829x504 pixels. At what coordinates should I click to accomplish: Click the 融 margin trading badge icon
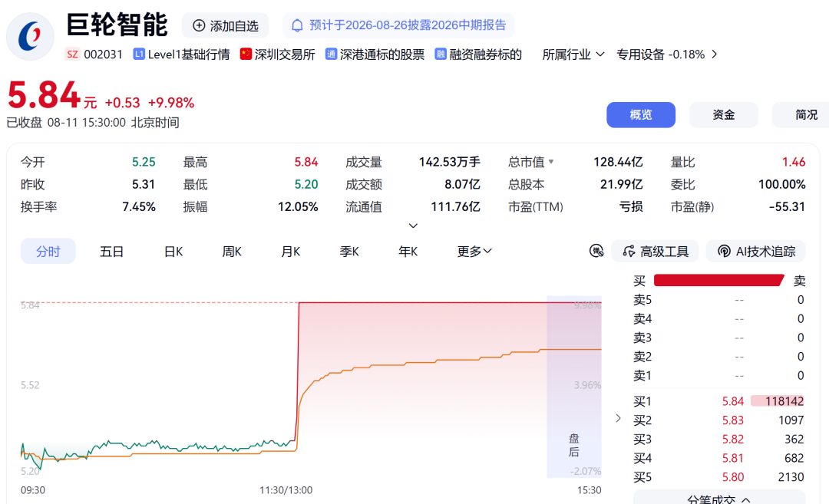441,54
